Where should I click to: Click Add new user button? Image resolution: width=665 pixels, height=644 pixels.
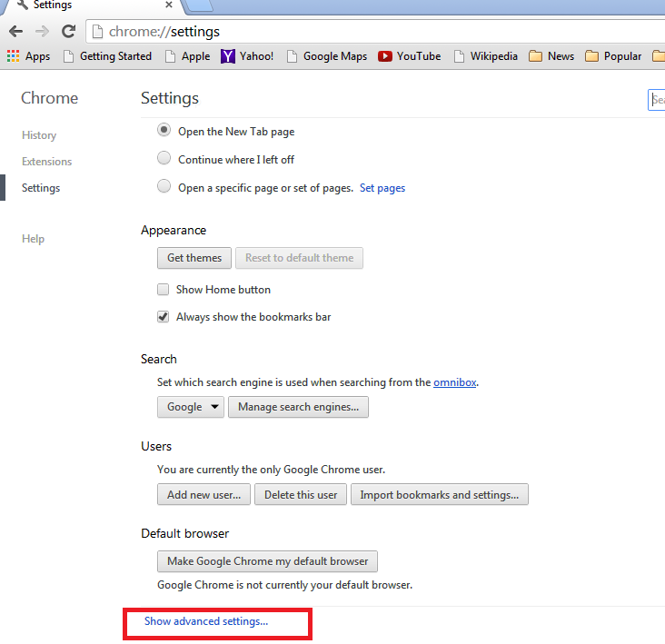(204, 494)
